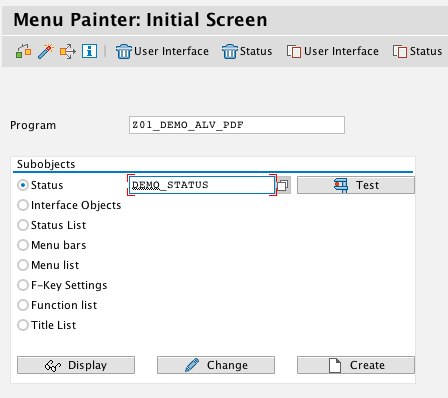Image resolution: width=448 pixels, height=398 pixels.
Task: Delete User Interface via trash button
Action: [162, 51]
